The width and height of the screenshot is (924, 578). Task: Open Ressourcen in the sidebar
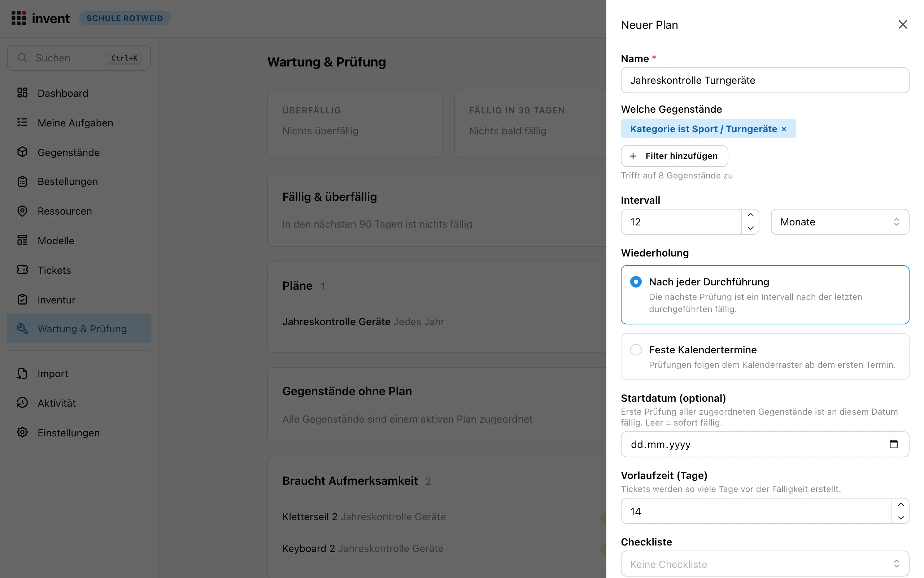79,211
